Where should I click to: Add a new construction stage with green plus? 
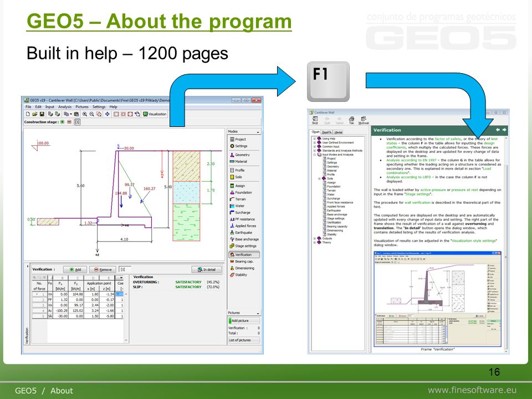pyautogui.click(x=63, y=122)
